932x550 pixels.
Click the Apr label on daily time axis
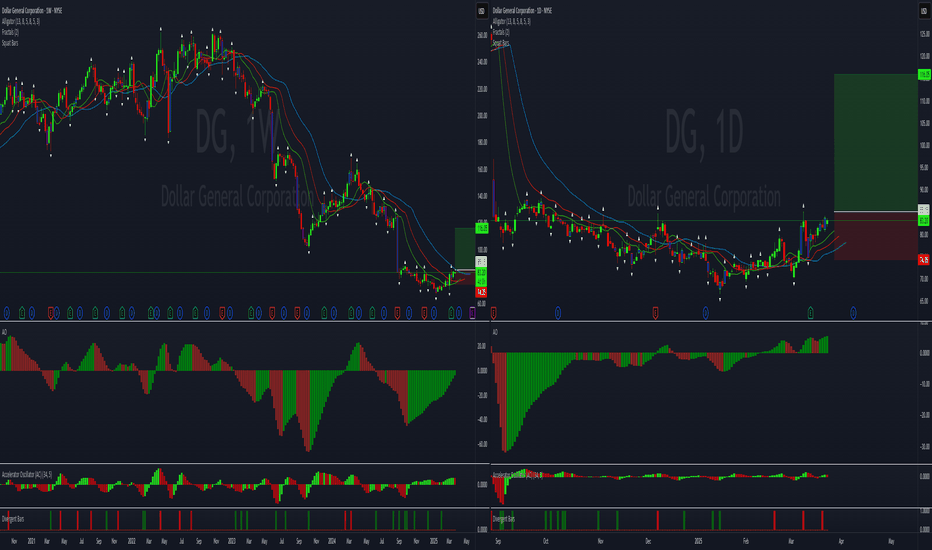pos(841,541)
